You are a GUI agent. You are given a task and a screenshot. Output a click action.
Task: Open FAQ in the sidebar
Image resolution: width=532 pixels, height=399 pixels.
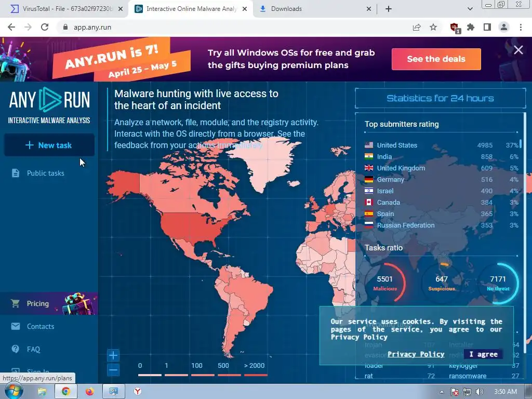[x=49, y=349]
